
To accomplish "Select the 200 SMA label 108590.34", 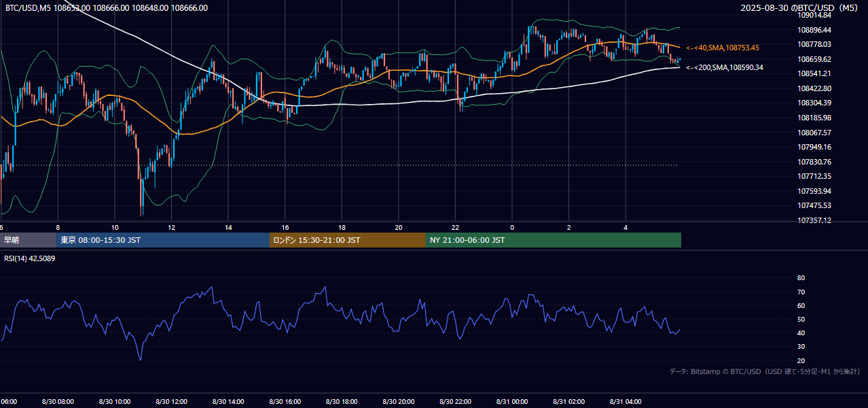I will 724,67.
